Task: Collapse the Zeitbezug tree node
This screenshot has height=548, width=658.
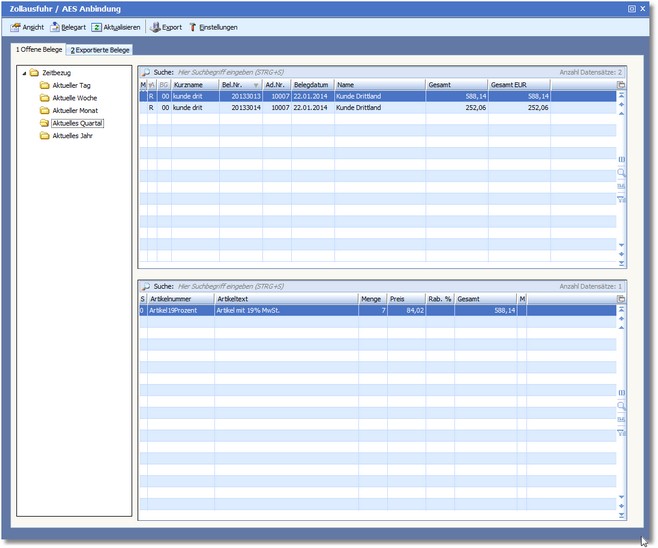Action: click(24, 73)
